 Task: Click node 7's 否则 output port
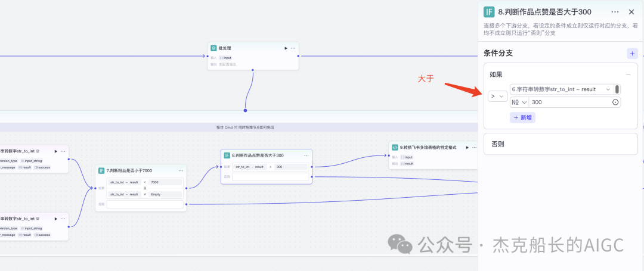[x=187, y=204]
